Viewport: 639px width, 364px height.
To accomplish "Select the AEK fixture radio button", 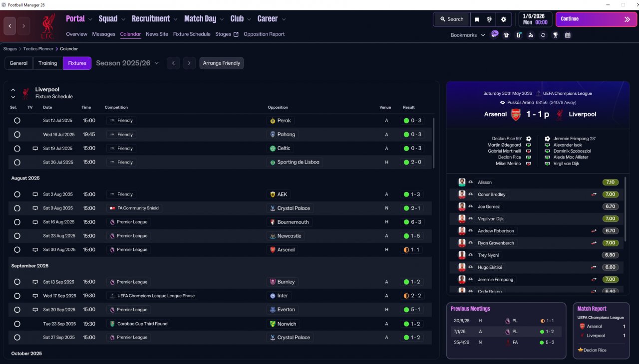I will click(x=17, y=194).
